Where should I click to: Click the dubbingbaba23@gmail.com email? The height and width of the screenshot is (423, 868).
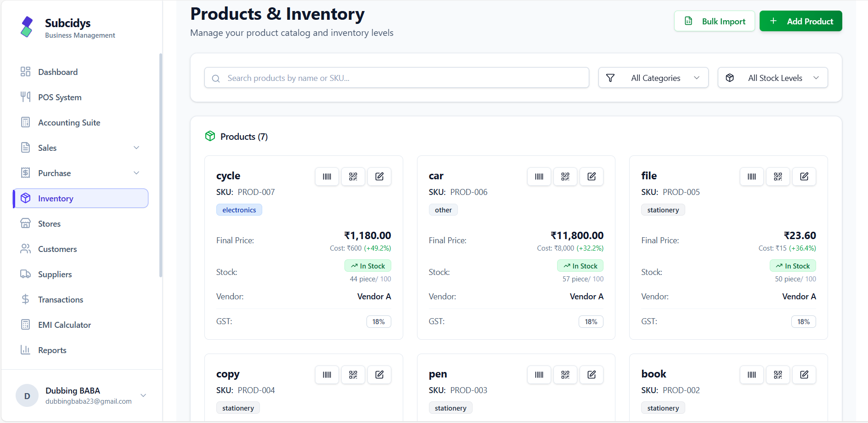click(89, 401)
